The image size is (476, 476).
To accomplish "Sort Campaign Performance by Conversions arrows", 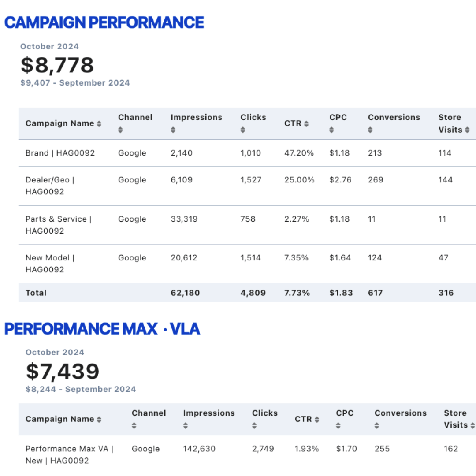I will (x=370, y=130).
